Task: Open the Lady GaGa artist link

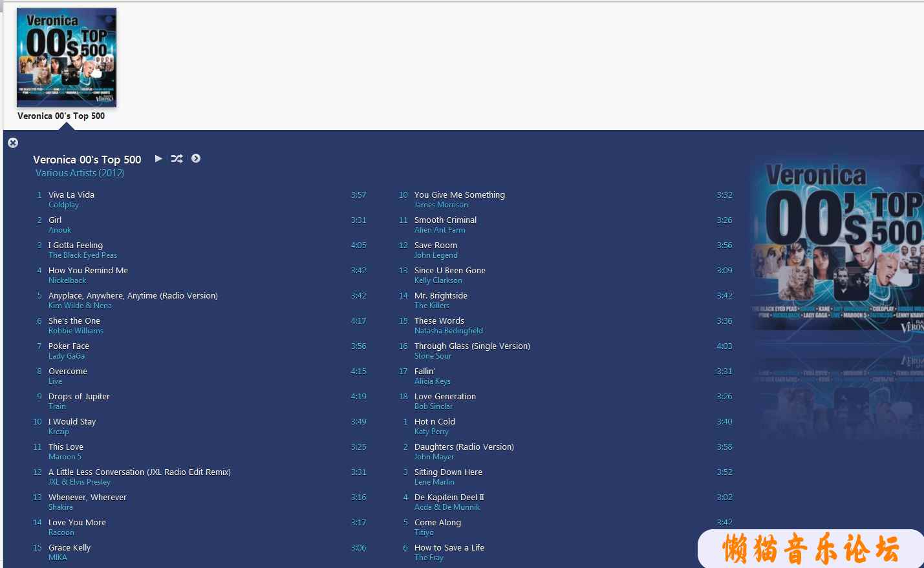Action: [x=67, y=356]
